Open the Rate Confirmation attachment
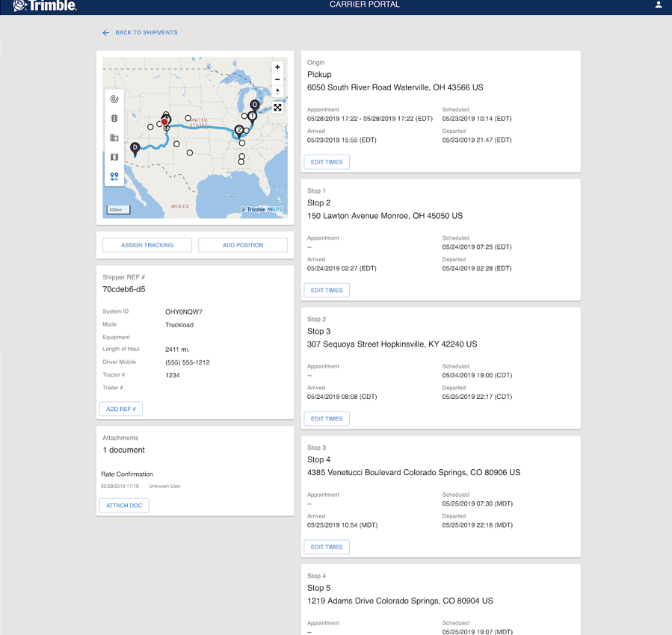The image size is (672, 635). [127, 474]
